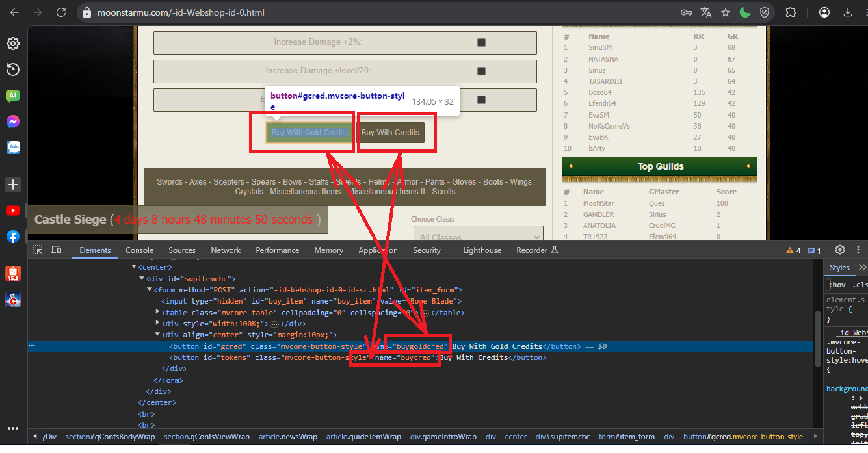The image size is (868, 453).
Task: Open the Recorder panel in DevTools
Action: click(537, 250)
